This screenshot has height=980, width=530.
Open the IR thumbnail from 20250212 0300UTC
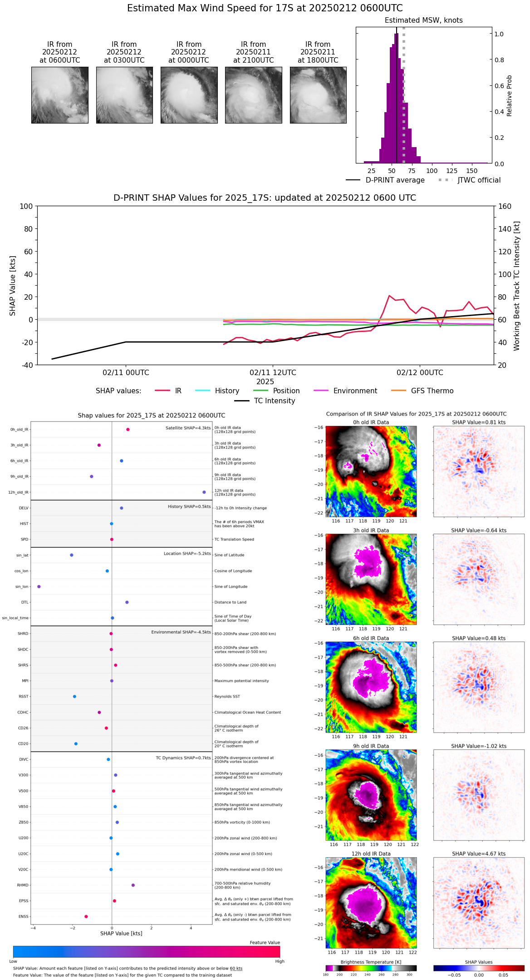[x=124, y=95]
